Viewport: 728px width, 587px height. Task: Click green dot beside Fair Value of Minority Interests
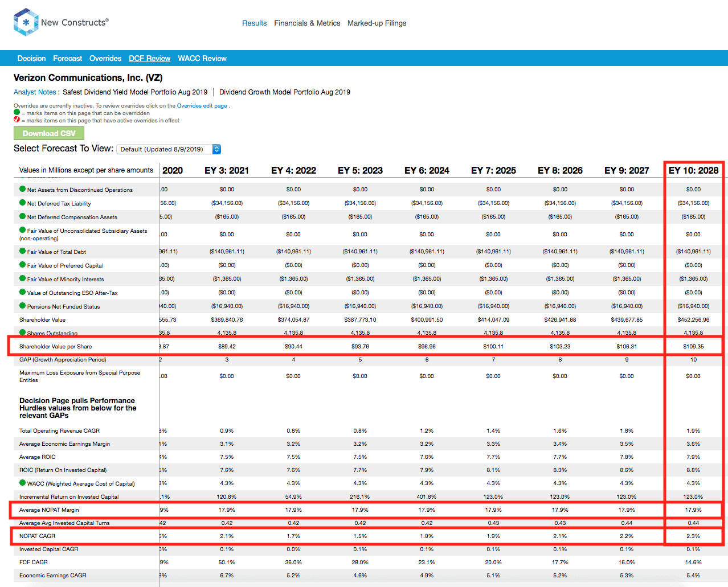(23, 278)
